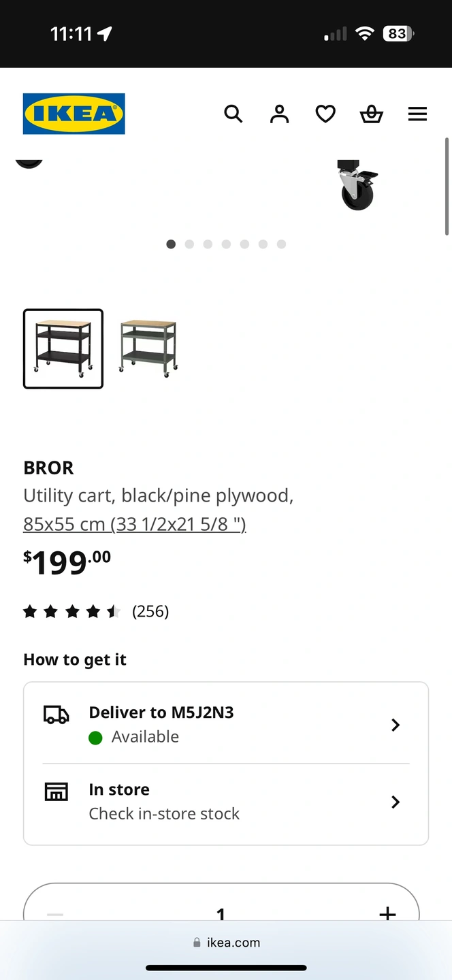This screenshot has width=452, height=980.
Task: Increase quantity with plus button
Action: (387, 912)
